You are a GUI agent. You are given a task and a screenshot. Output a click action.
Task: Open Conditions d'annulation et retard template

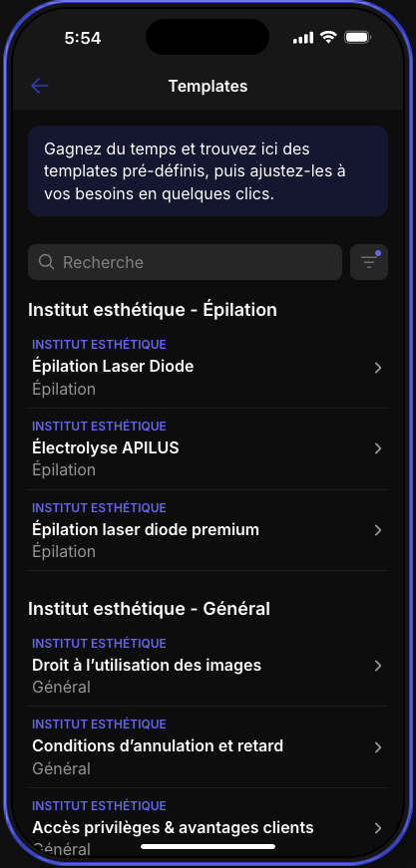point(208,746)
